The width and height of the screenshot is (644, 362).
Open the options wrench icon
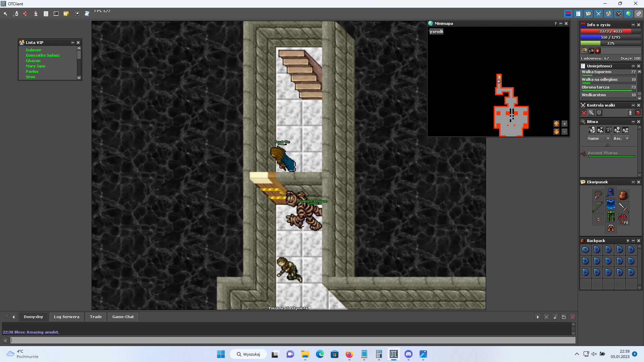(15, 14)
